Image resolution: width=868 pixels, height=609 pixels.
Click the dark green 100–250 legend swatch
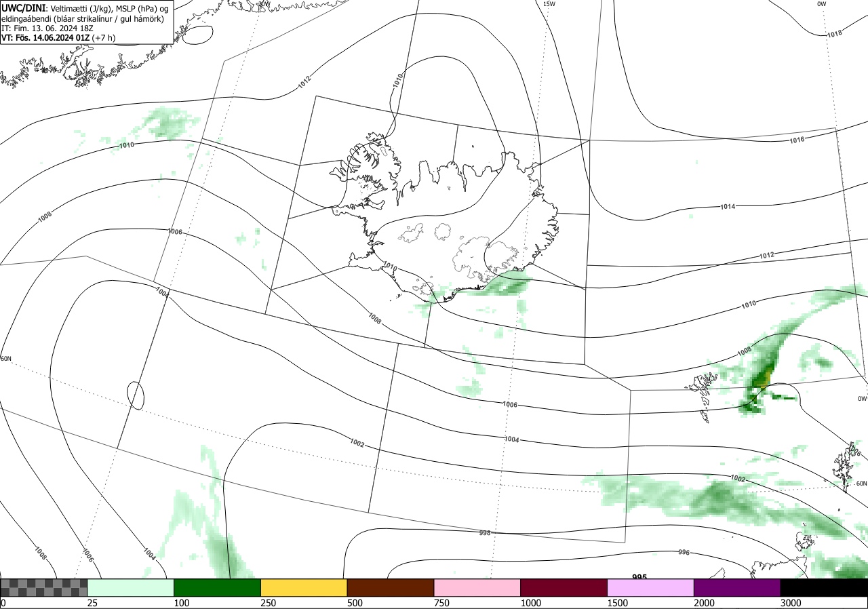coord(217,587)
